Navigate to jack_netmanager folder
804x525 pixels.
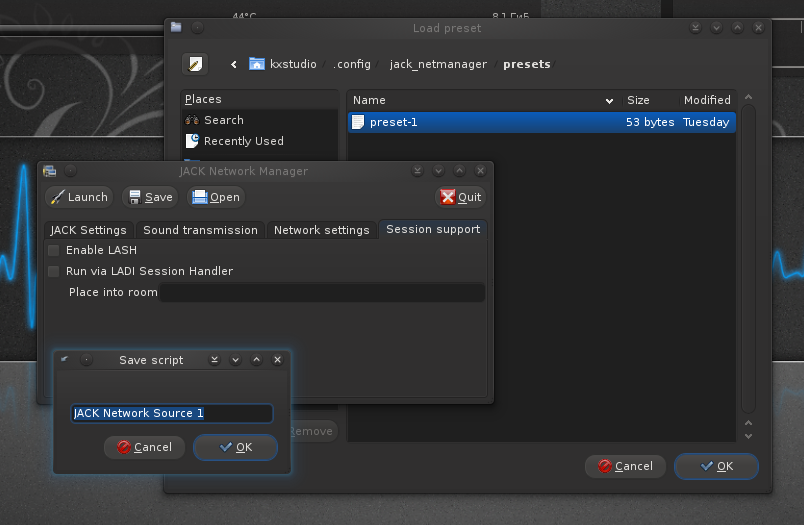pos(438,64)
